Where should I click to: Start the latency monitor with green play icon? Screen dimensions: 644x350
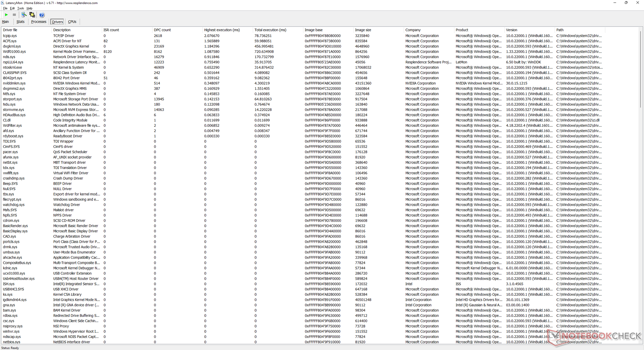6,15
